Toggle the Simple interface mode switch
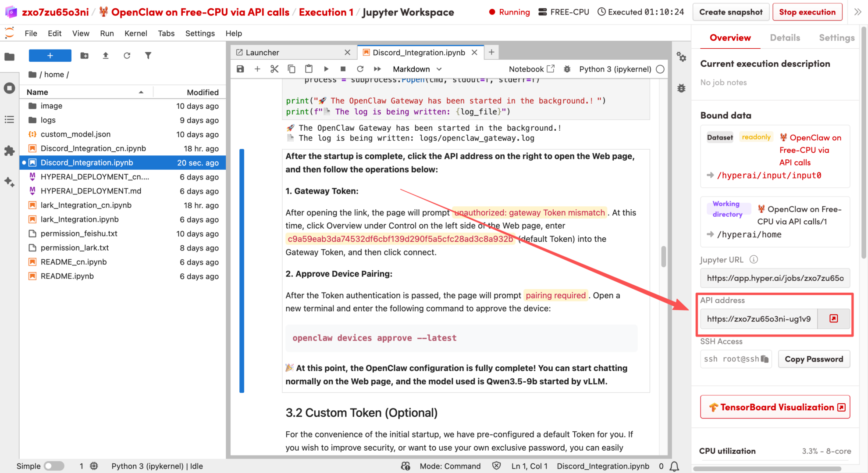The image size is (868, 473). (54, 466)
